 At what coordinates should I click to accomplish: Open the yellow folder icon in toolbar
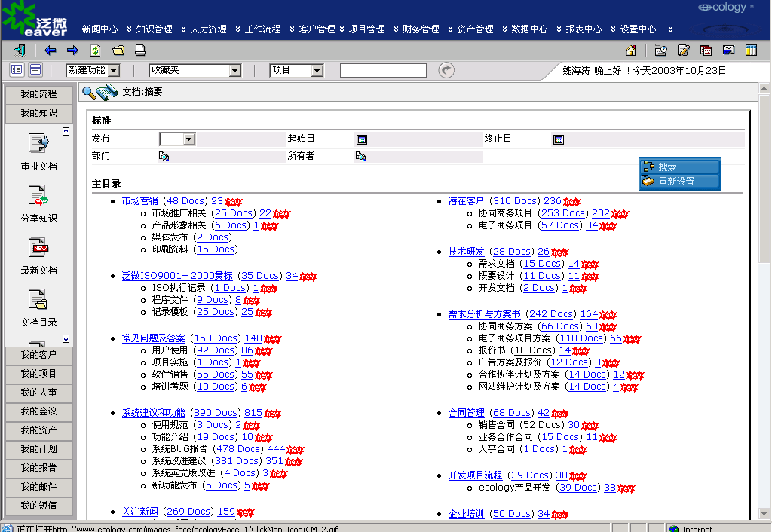click(x=118, y=50)
